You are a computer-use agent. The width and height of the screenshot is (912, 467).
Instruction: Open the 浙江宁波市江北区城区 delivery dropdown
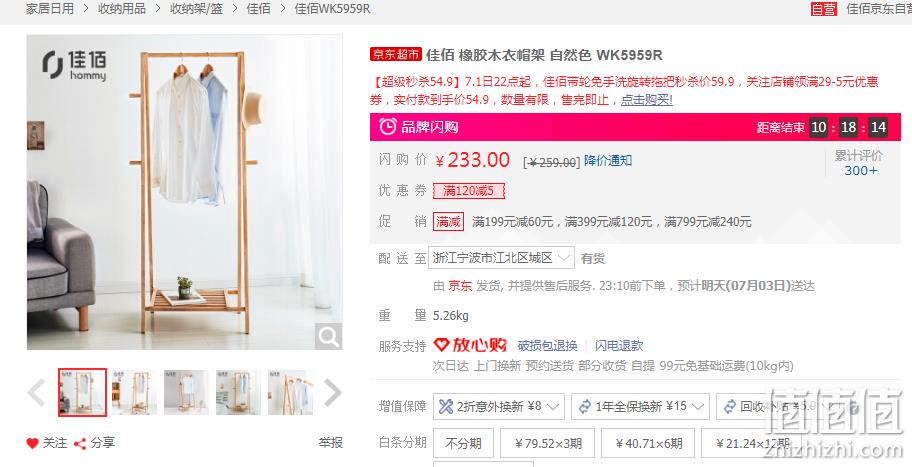[x=501, y=258]
